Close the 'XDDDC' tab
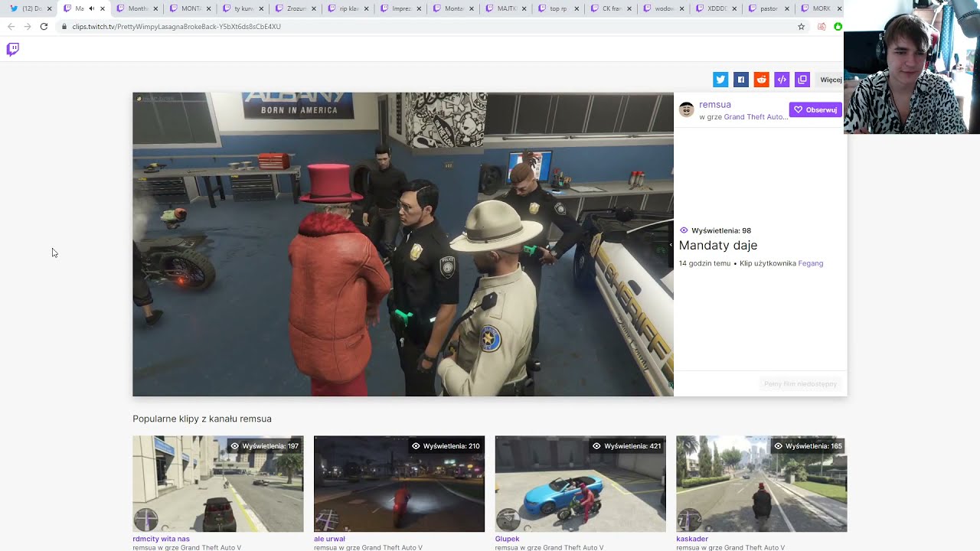 [x=735, y=8]
